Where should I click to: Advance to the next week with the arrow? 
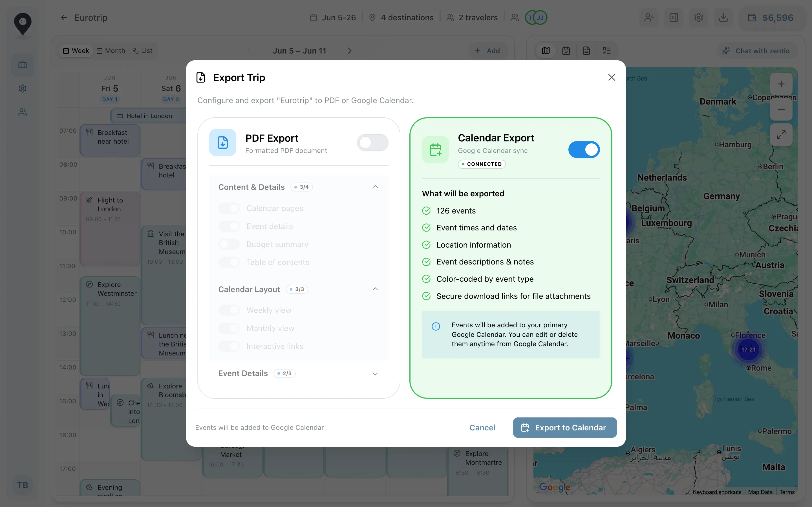[x=350, y=51]
